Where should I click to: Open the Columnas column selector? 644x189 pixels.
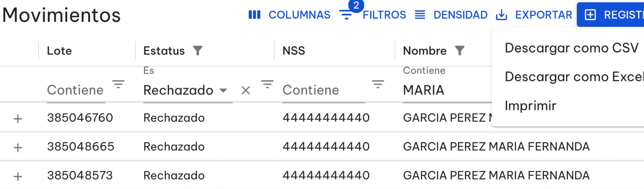point(289,15)
